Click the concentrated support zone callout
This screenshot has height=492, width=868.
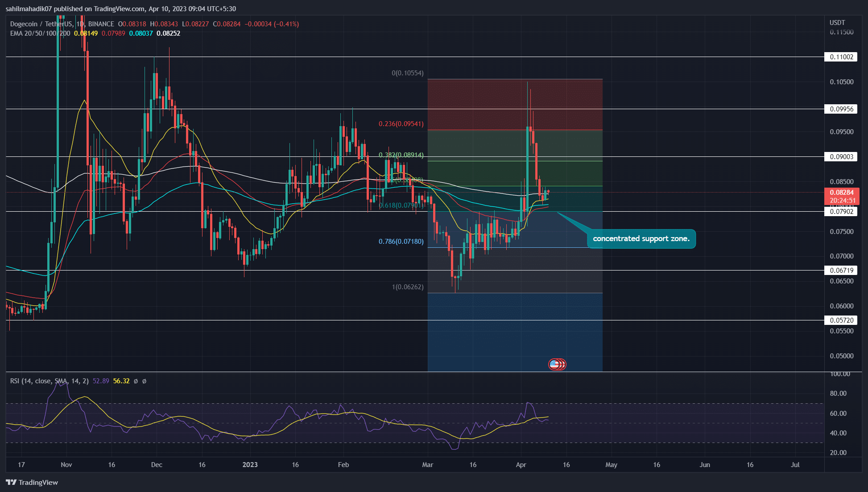click(x=641, y=239)
